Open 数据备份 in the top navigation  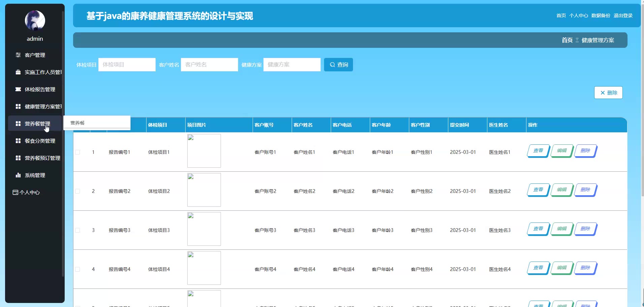pyautogui.click(x=601, y=15)
